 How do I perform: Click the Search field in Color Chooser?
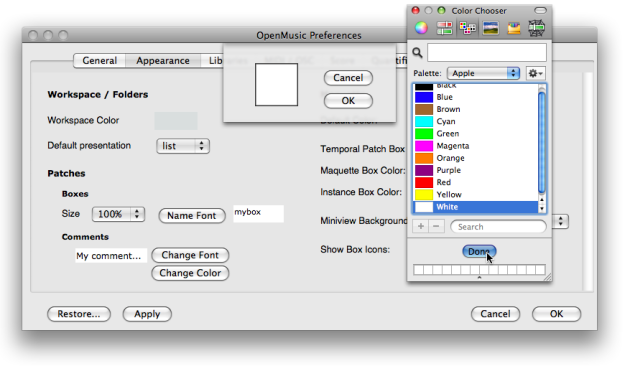click(x=498, y=227)
